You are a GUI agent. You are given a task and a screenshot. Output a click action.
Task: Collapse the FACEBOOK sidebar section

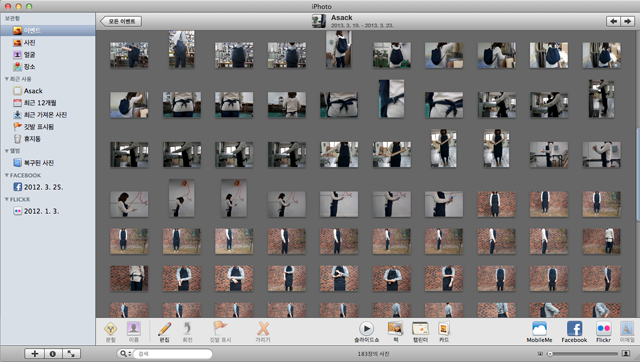(x=7, y=175)
